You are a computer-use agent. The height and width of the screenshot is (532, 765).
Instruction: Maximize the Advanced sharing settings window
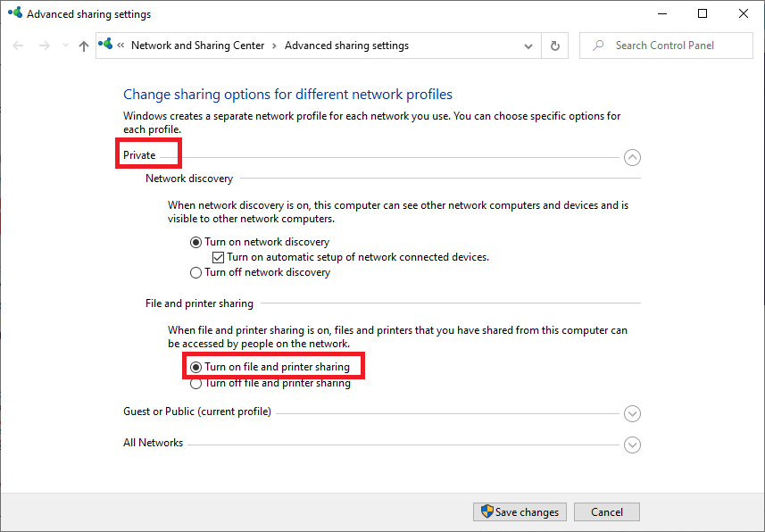[x=703, y=13]
